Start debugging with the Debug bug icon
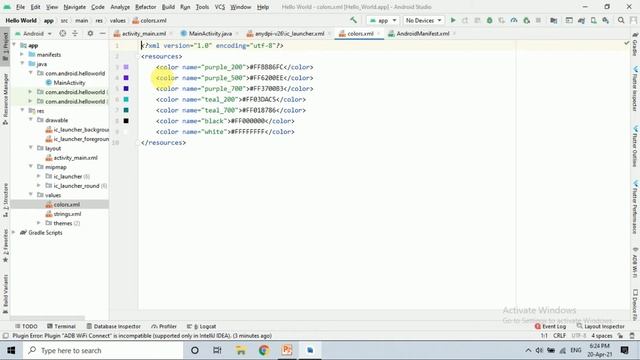Viewport: 640px width, 360px height. pyautogui.click(x=489, y=20)
